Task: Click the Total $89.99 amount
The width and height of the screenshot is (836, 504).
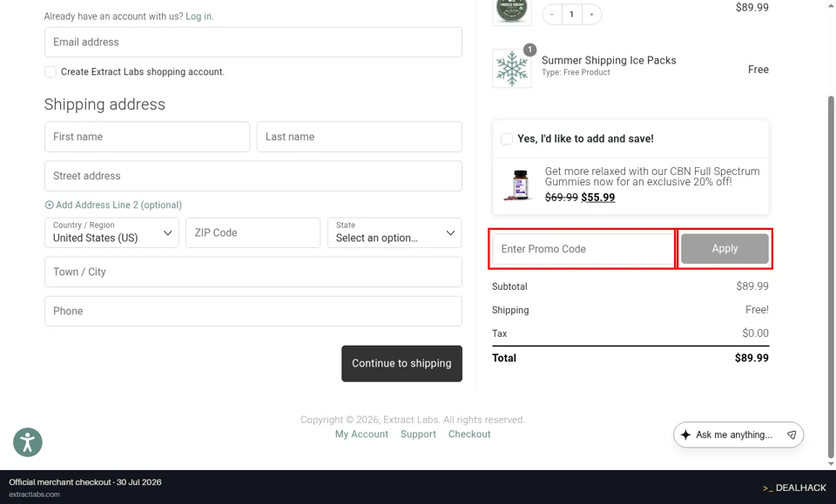Action: coord(752,358)
